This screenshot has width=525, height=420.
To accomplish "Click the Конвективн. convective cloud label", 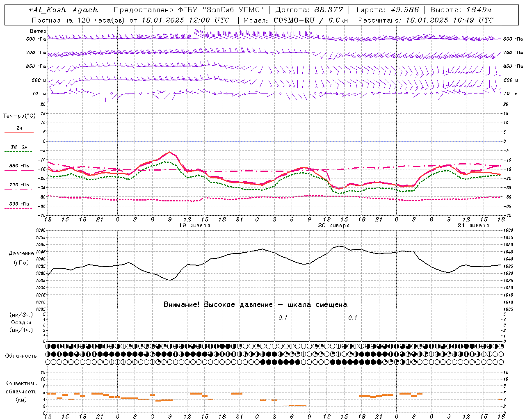I will click(21, 383).
